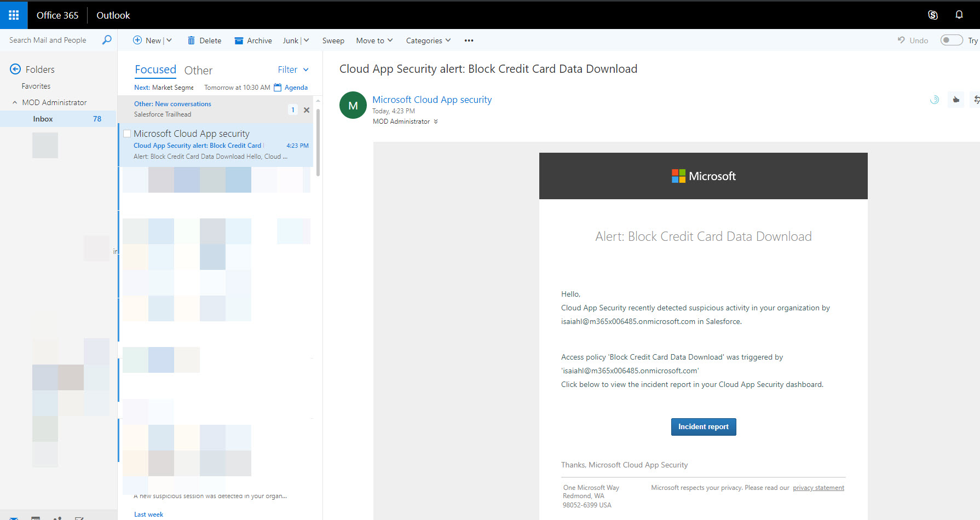Open the more actions ellipsis menu
This screenshot has width=980, height=520.
pos(469,41)
